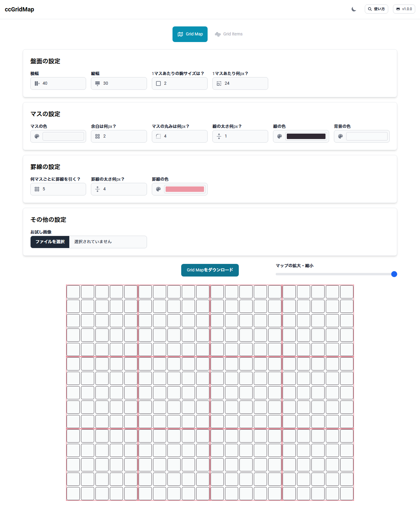The height and width of the screenshot is (508, 420).
Task: Switch to the Grid Map tab
Action: 190,34
